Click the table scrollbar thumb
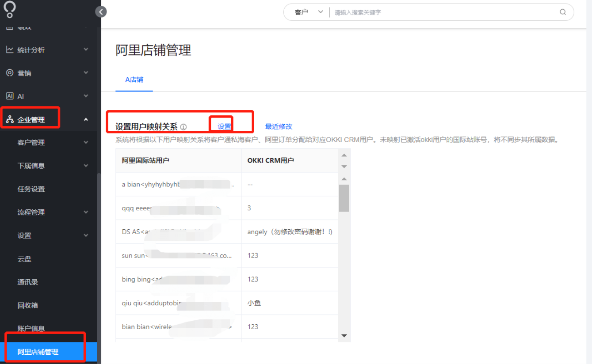This screenshot has height=364, width=592. [344, 198]
